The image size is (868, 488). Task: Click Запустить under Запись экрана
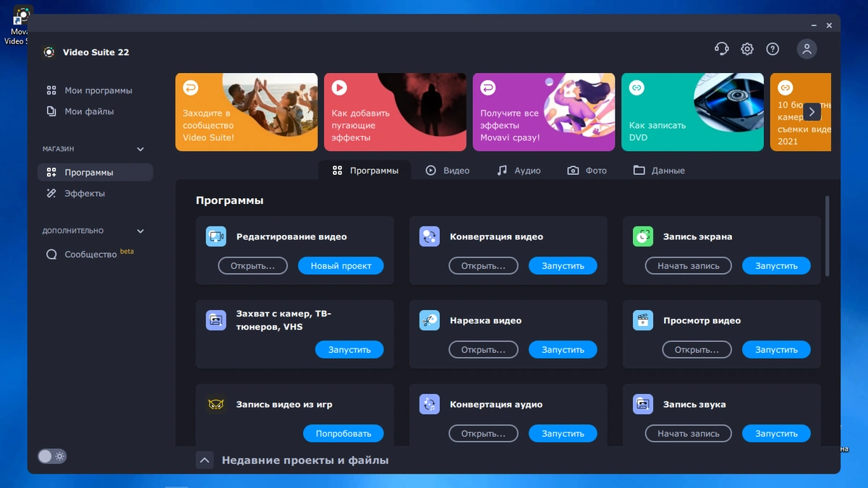776,265
